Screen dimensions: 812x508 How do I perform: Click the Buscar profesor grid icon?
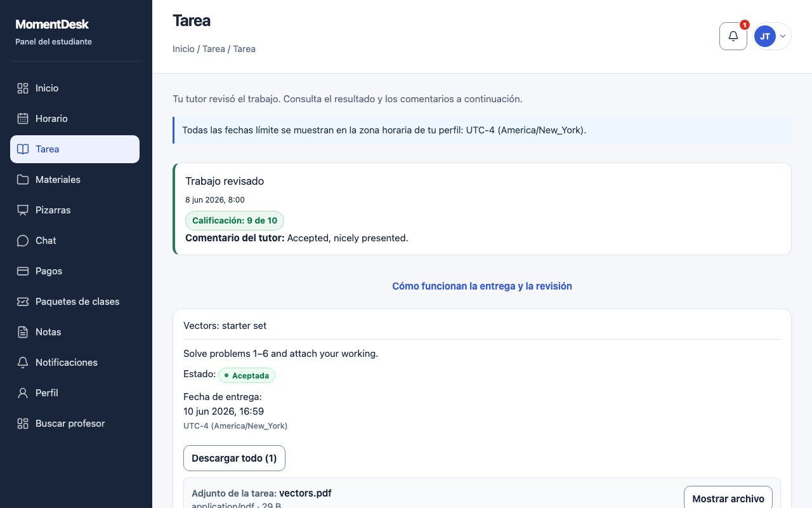23,424
